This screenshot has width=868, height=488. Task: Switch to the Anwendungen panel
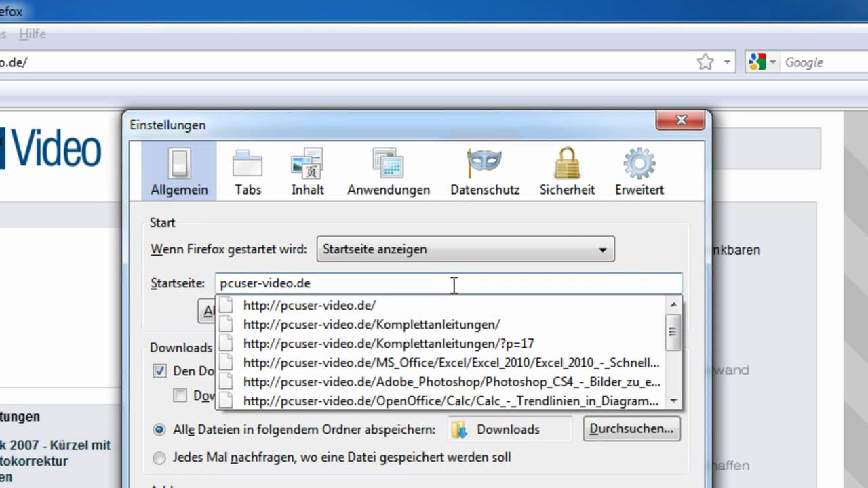[389, 171]
